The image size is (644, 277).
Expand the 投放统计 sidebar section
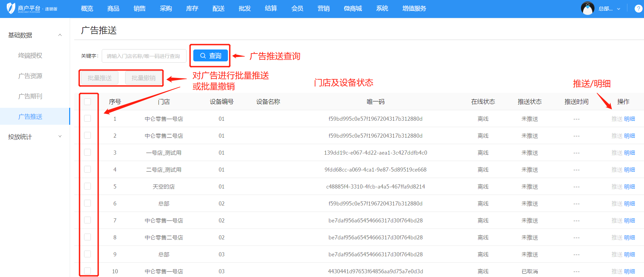click(60, 137)
